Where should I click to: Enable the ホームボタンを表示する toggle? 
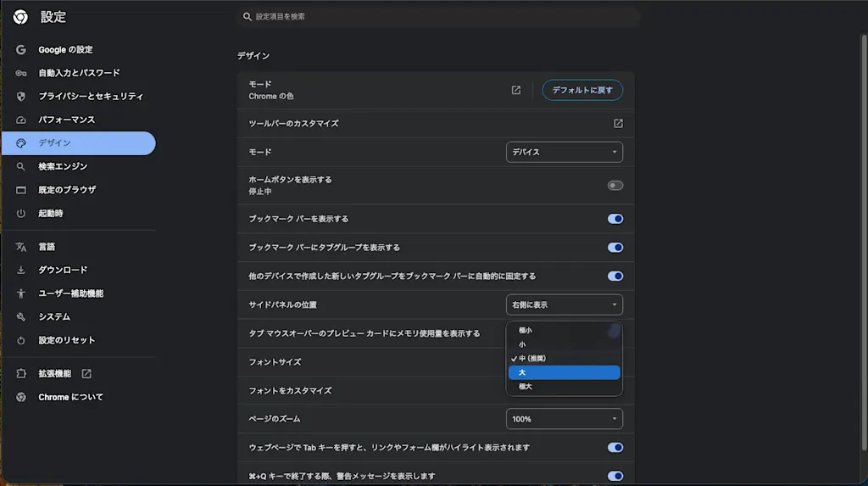615,186
